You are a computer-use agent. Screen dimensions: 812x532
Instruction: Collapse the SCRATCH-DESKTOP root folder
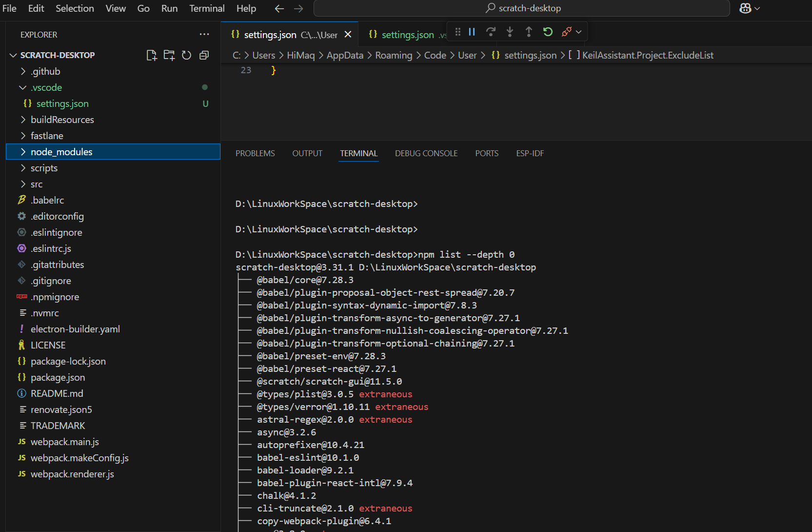point(13,55)
